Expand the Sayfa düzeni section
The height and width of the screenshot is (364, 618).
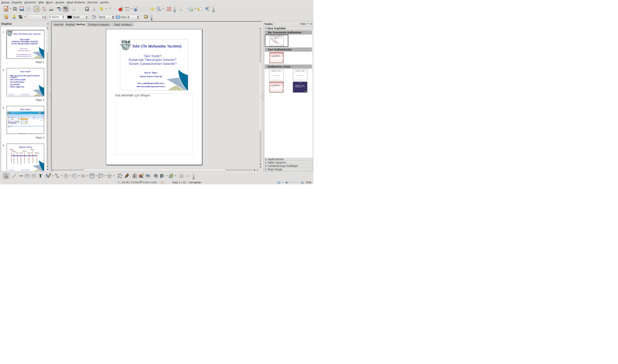click(x=275, y=159)
